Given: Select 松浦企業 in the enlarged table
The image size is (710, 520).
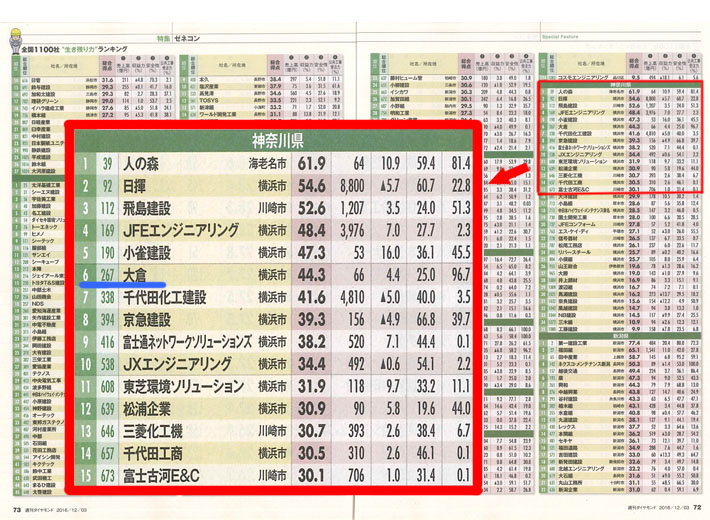Looking at the screenshot, I should (x=147, y=409).
